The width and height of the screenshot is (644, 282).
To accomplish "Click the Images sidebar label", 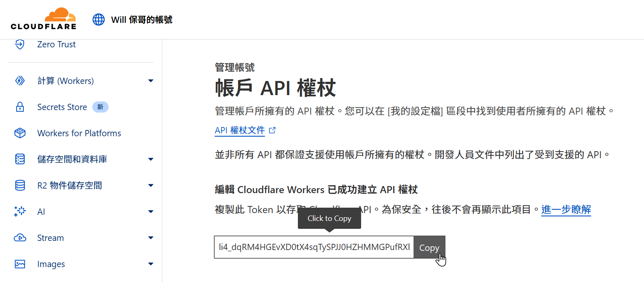I will coord(51,264).
